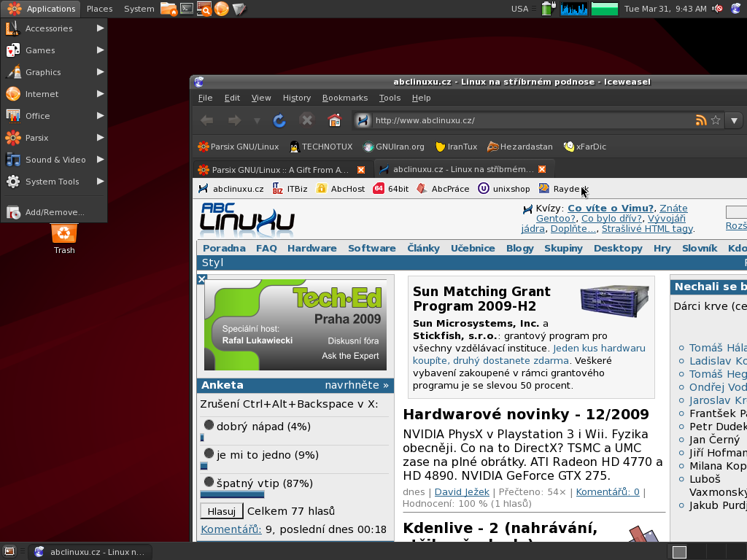Image resolution: width=747 pixels, height=560 pixels.
Task: Open the Parsix GNU/Linux bookmark
Action: 239,147
